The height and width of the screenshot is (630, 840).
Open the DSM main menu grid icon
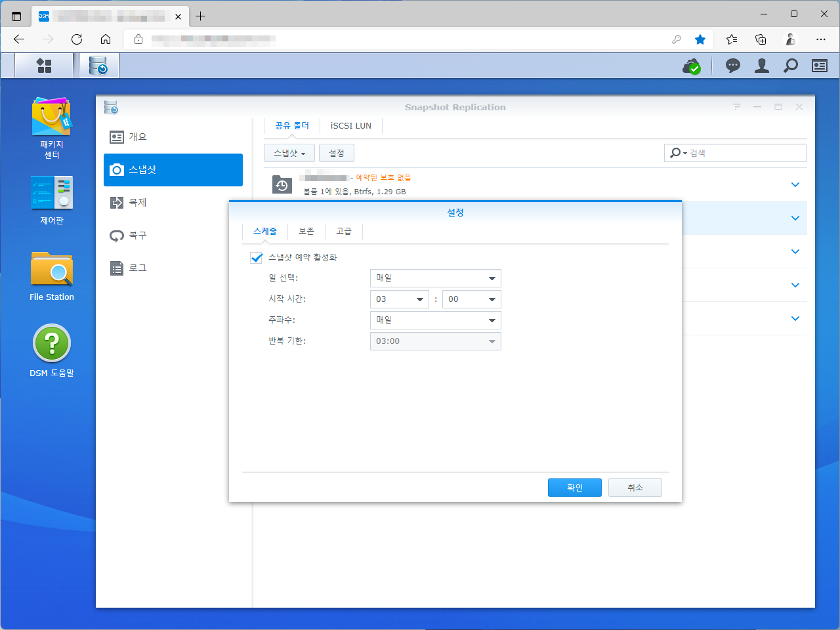(44, 66)
